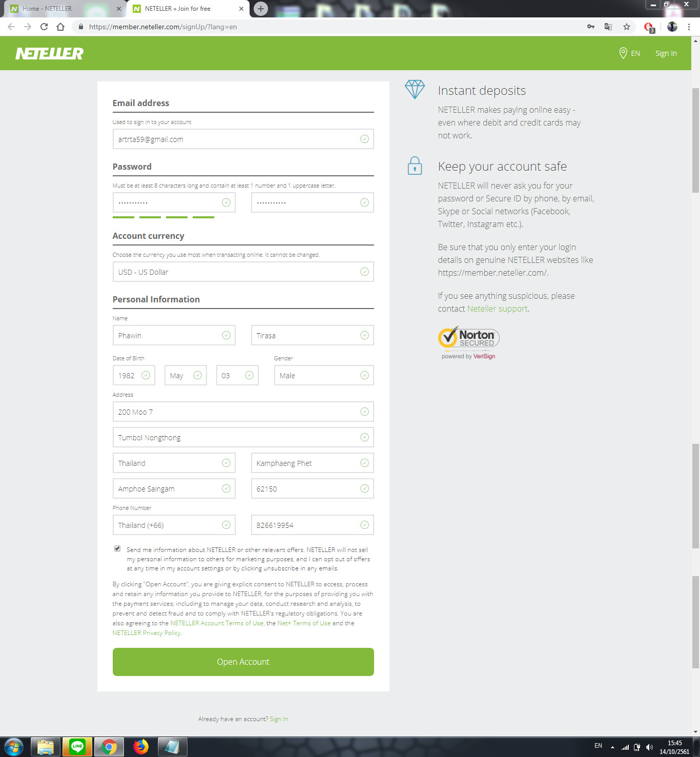700x757 pixels.
Task: Select 'NETELLER » Join for free' tab
Action: (x=188, y=9)
